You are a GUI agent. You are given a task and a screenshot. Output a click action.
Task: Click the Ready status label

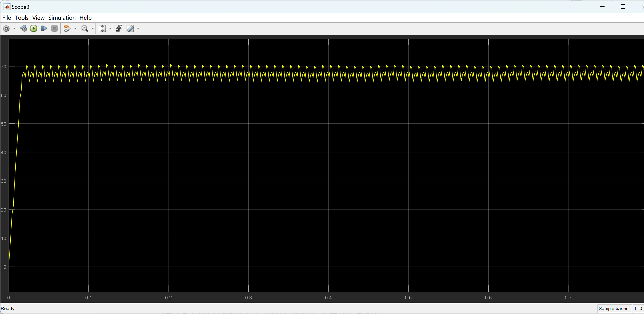pyautogui.click(x=8, y=308)
